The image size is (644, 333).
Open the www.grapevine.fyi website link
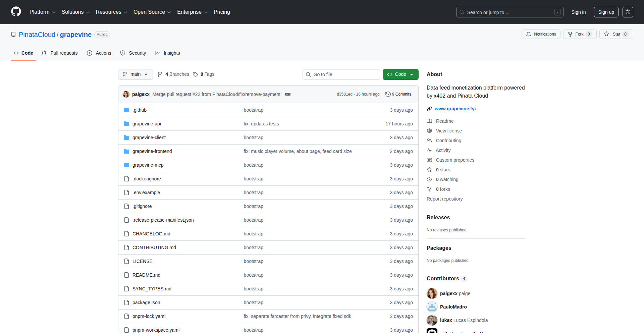tap(455, 109)
